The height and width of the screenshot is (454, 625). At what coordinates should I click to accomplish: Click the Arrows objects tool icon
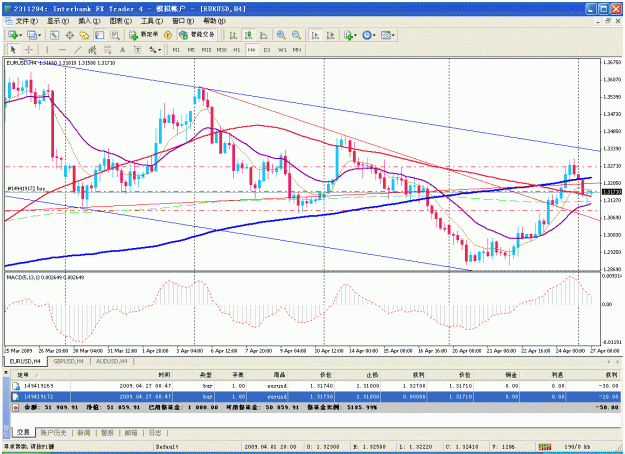153,50
